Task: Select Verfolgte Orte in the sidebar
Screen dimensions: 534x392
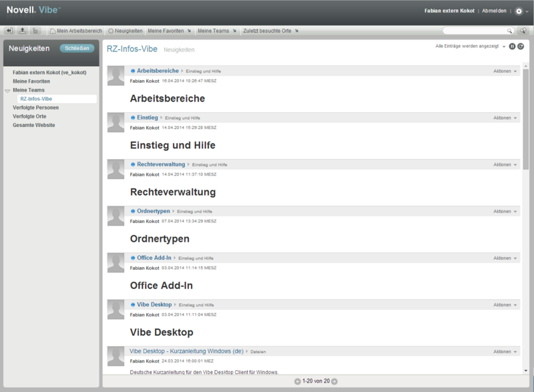Action: [29, 116]
